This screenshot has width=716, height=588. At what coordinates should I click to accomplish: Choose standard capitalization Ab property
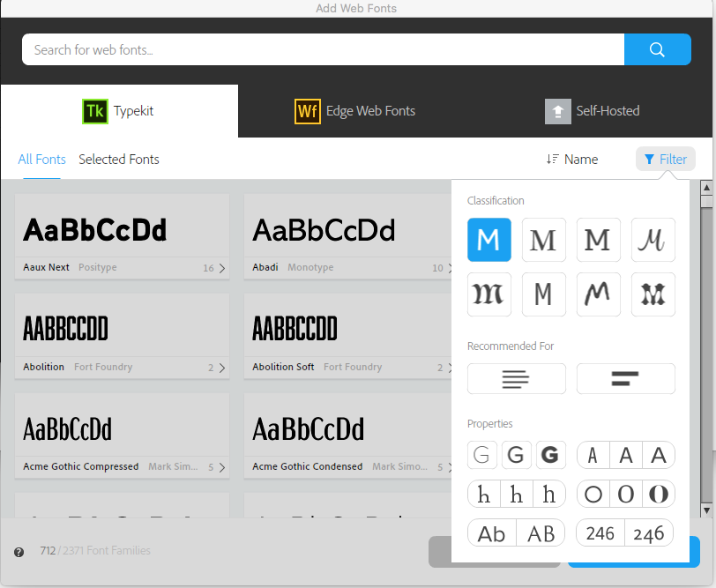point(492,532)
